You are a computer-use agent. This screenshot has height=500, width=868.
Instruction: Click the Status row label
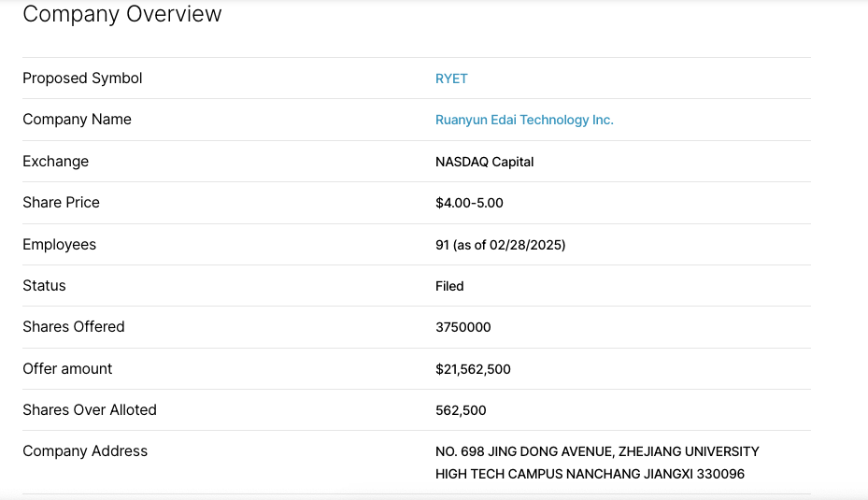point(44,285)
